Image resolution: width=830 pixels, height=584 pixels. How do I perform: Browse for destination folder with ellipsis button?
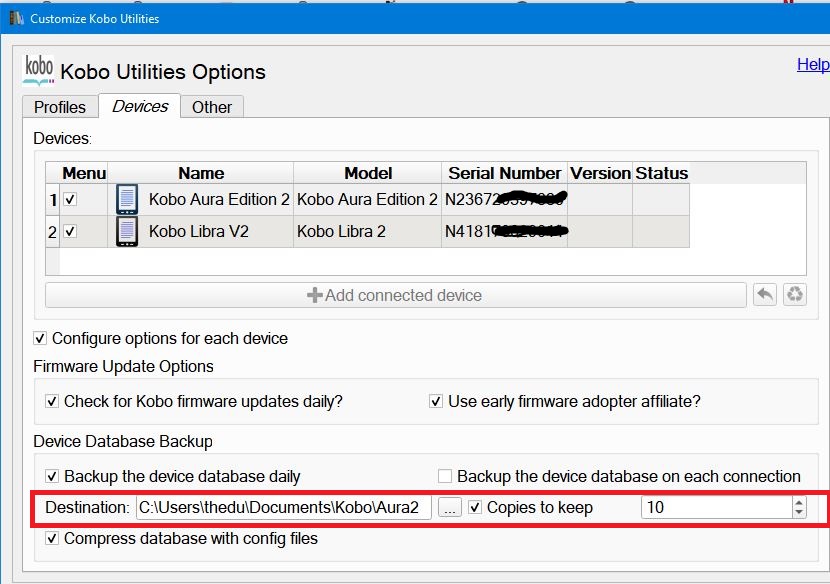tap(449, 507)
